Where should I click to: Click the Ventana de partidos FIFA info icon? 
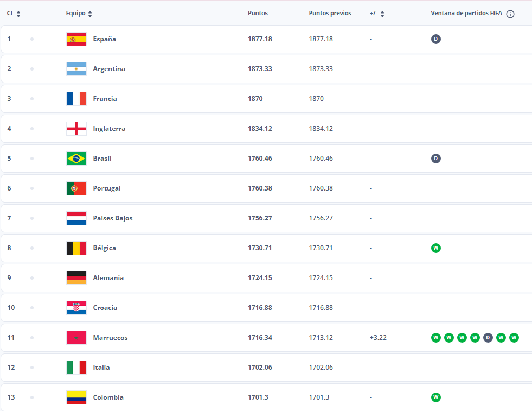[510, 14]
